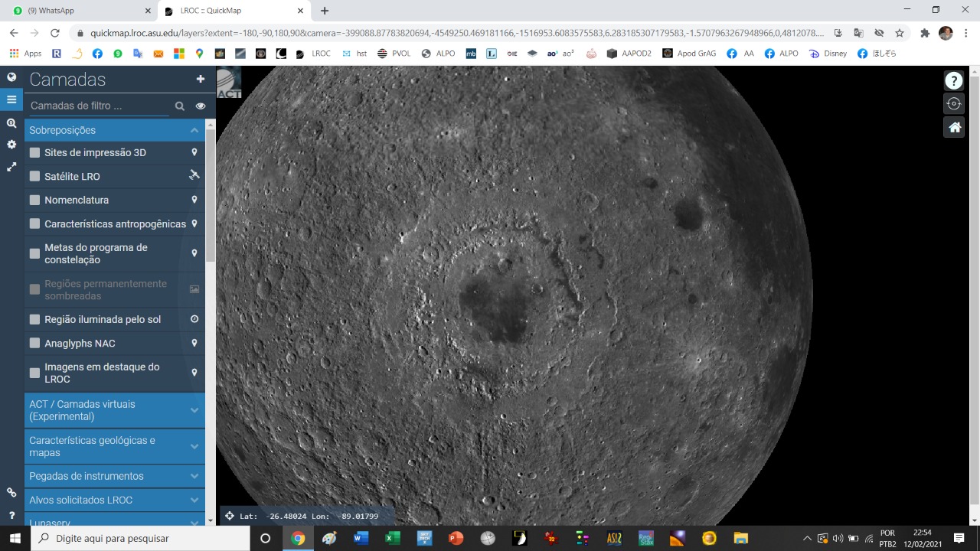Image resolution: width=980 pixels, height=551 pixels.
Task: Check the Nomenclatura layer checkbox
Action: pos(34,200)
